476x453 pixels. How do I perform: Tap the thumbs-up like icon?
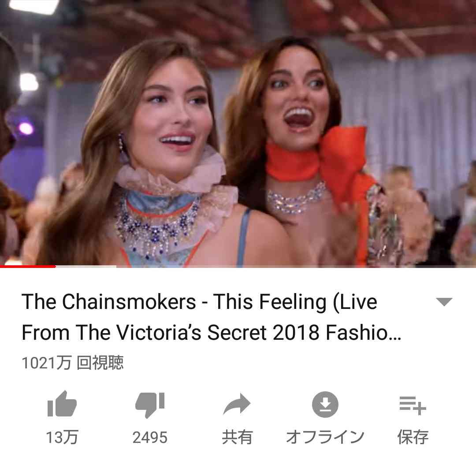coord(62,404)
